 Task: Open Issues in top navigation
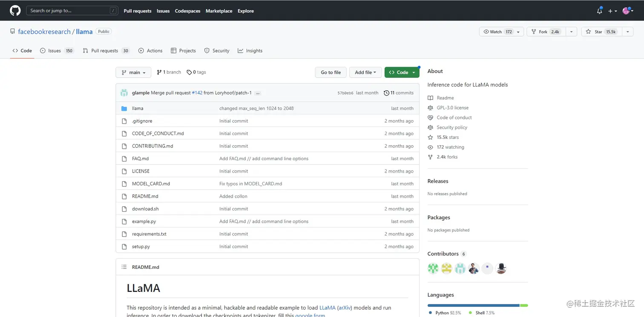tap(163, 11)
